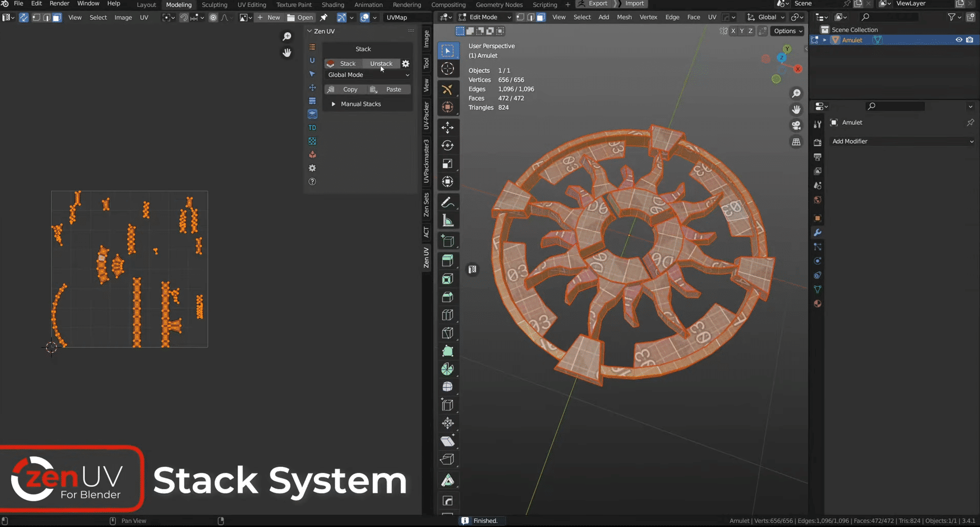Select the Measure tool icon
Image resolution: width=980 pixels, height=527 pixels.
click(447, 221)
